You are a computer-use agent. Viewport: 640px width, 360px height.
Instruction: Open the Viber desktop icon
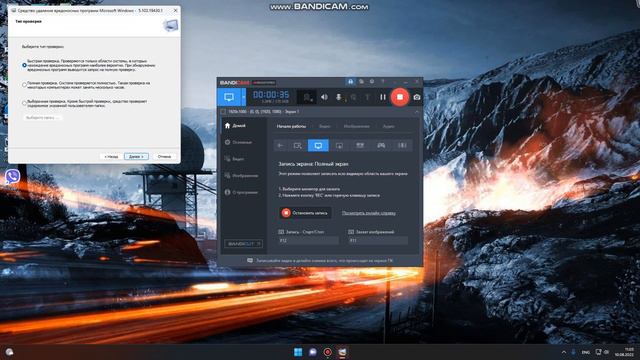[12, 176]
